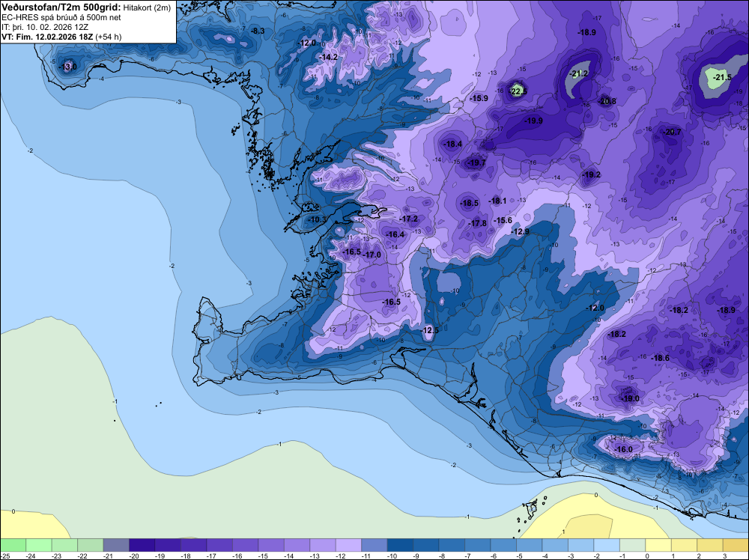Image resolution: width=749 pixels, height=560 pixels.
Task: Click the -18.5 temperature label
Action: pos(470,203)
